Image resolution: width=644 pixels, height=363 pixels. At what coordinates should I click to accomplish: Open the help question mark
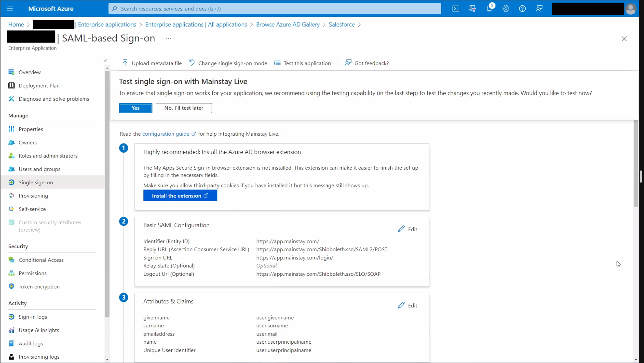[x=522, y=9]
